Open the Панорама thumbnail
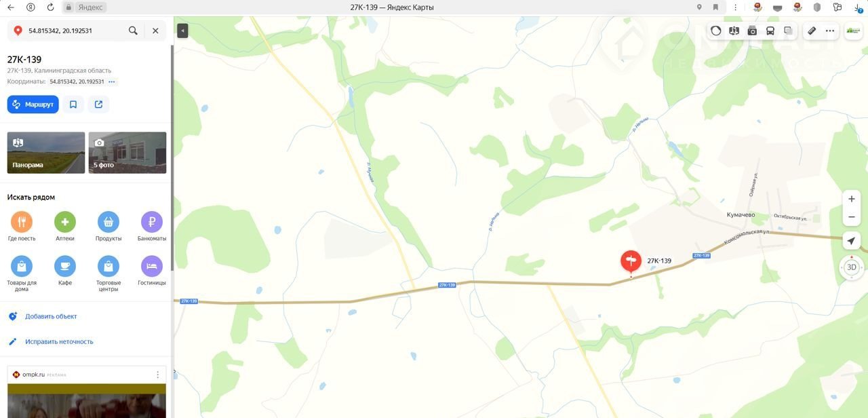The image size is (868, 418). coord(46,153)
